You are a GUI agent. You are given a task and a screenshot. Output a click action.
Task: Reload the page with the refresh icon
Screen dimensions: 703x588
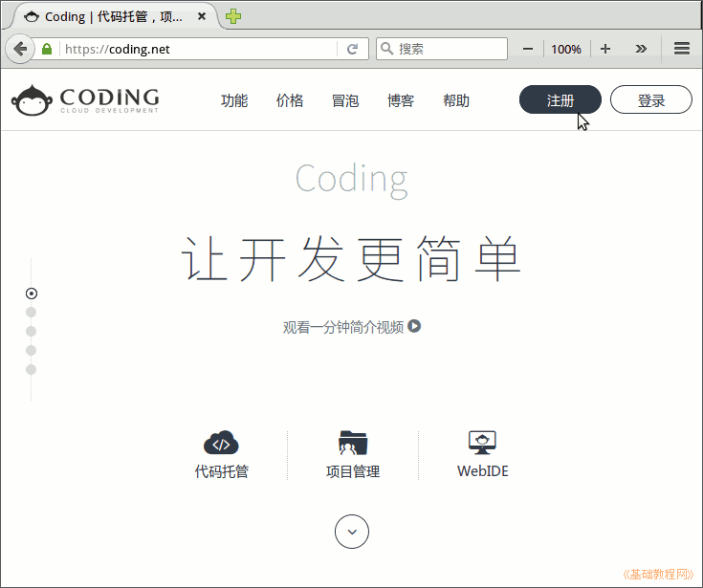tap(352, 49)
